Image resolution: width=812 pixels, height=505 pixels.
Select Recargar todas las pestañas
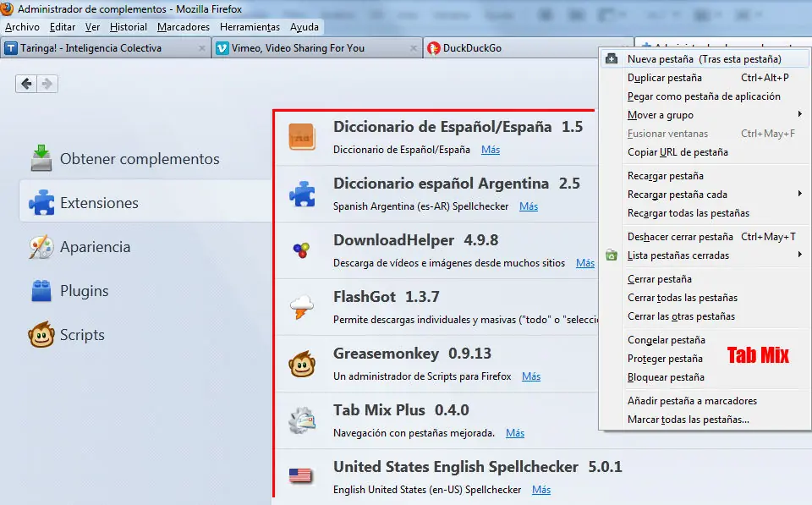705,213
